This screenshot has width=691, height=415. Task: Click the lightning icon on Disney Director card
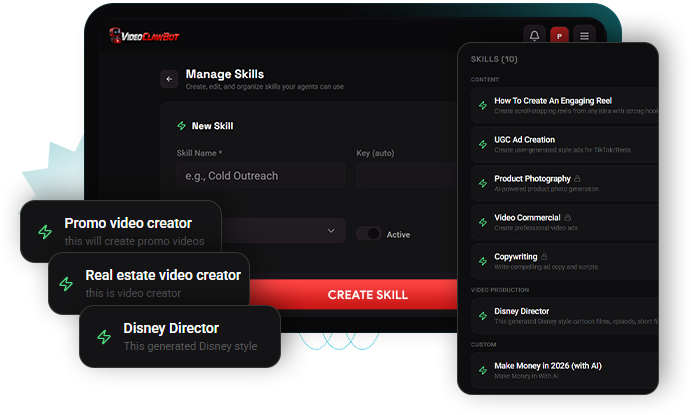(104, 337)
